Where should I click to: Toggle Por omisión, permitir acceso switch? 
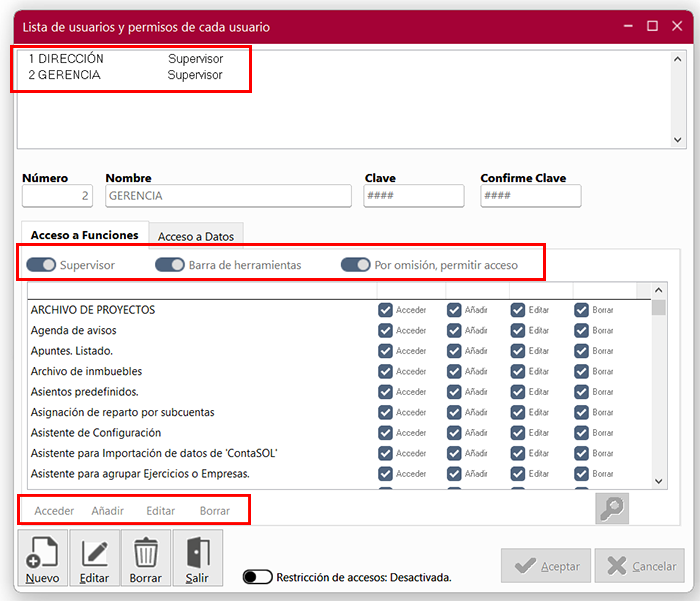pos(356,265)
